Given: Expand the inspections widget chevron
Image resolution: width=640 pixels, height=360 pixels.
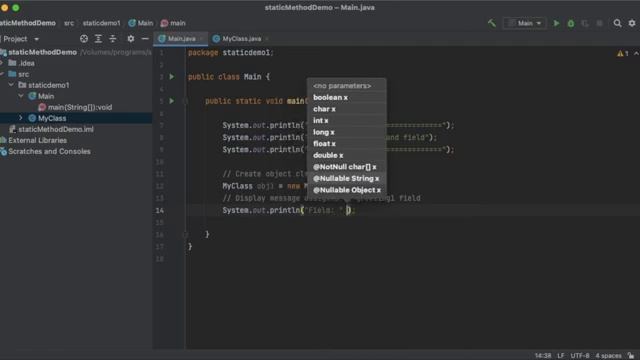Looking at the screenshot, I should point(636,53).
